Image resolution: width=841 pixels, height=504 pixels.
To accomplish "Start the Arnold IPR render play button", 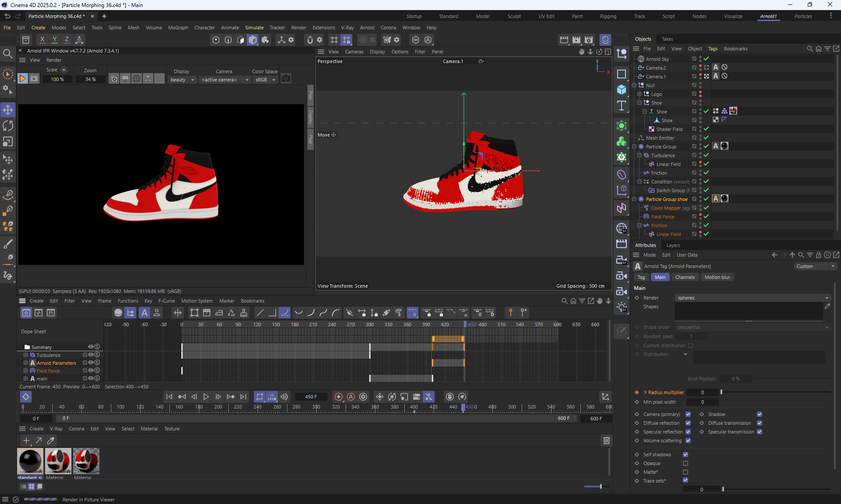I will 22,79.
